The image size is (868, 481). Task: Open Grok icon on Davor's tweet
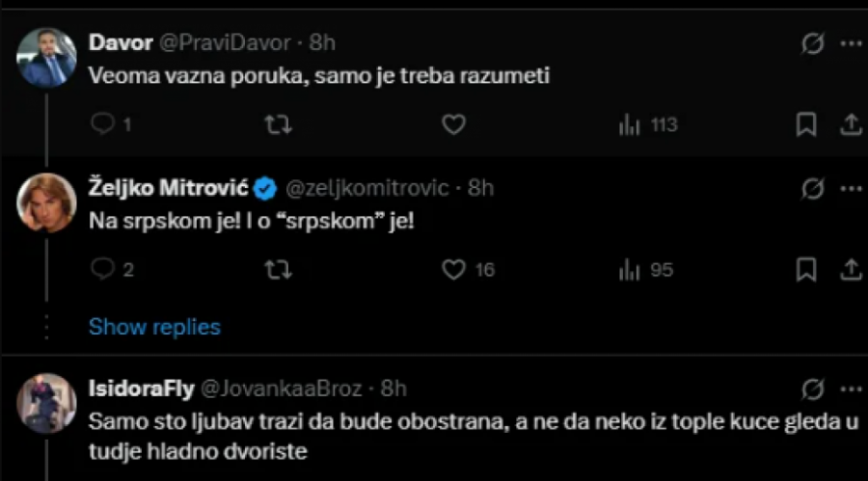[x=813, y=43]
